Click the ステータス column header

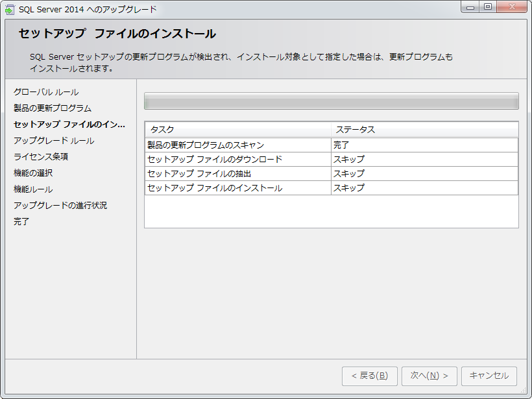pyautogui.click(x=424, y=130)
